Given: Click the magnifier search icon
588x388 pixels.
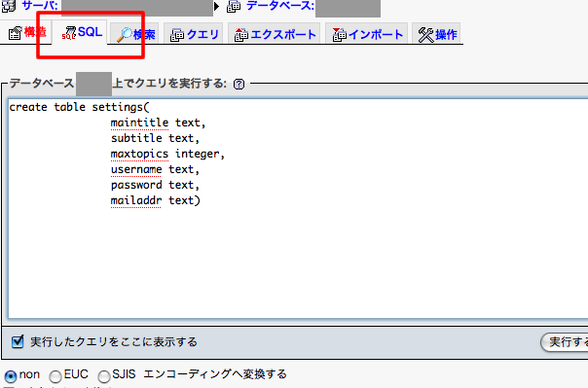Looking at the screenshot, I should coord(125,35).
